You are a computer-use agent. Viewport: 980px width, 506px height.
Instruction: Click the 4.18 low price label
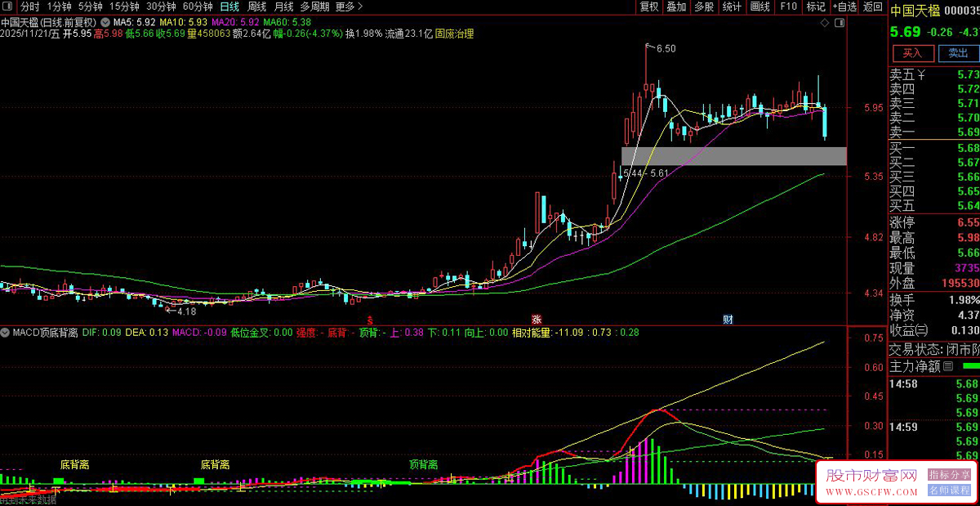coord(186,311)
